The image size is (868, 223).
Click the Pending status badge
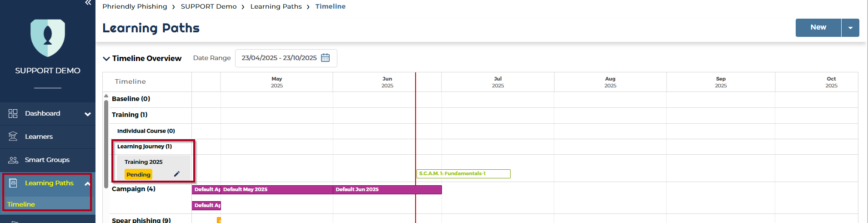click(x=138, y=174)
